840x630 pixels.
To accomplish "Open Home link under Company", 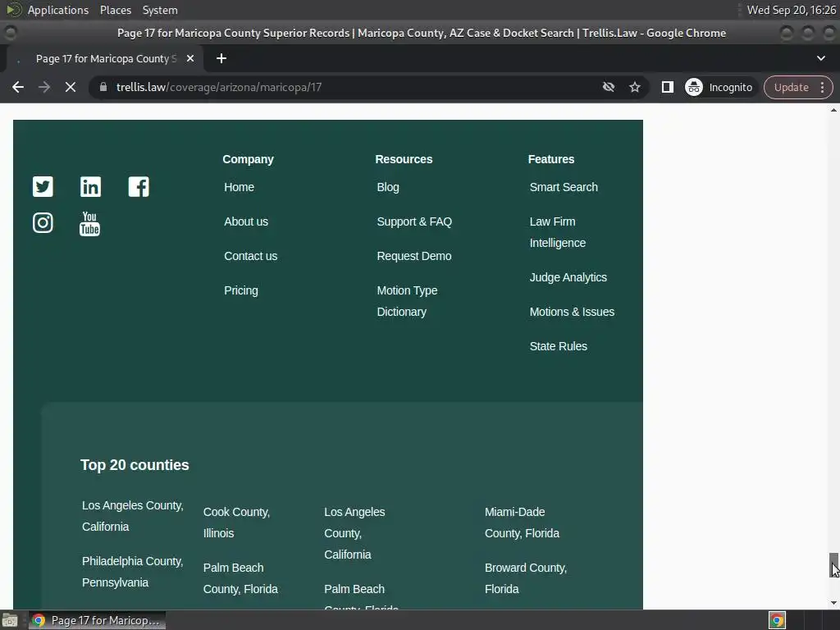I will [x=239, y=187].
